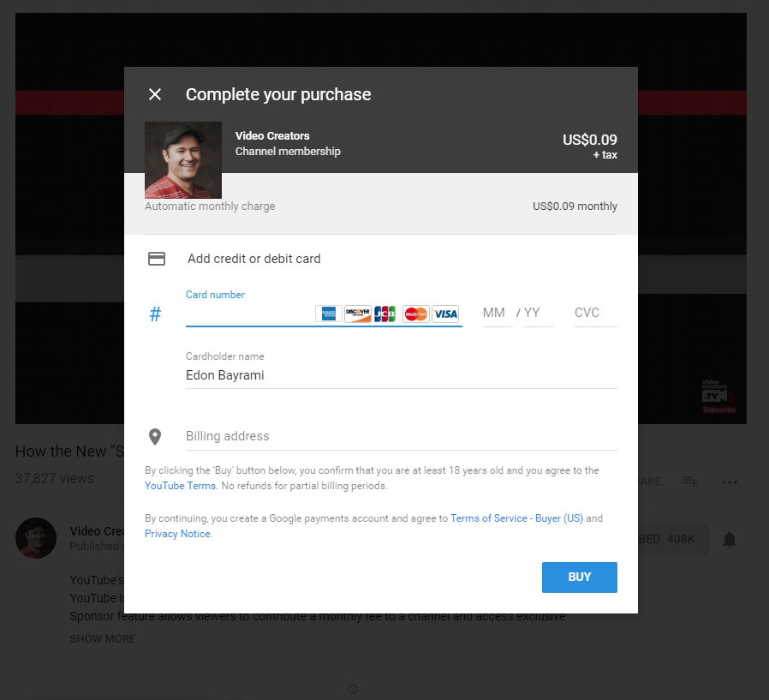
Task: Click the notification bell icon on the background page
Action: click(x=730, y=539)
